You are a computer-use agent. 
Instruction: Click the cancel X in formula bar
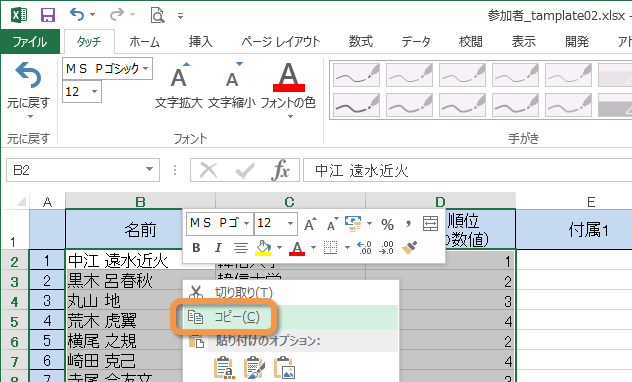[x=209, y=170]
